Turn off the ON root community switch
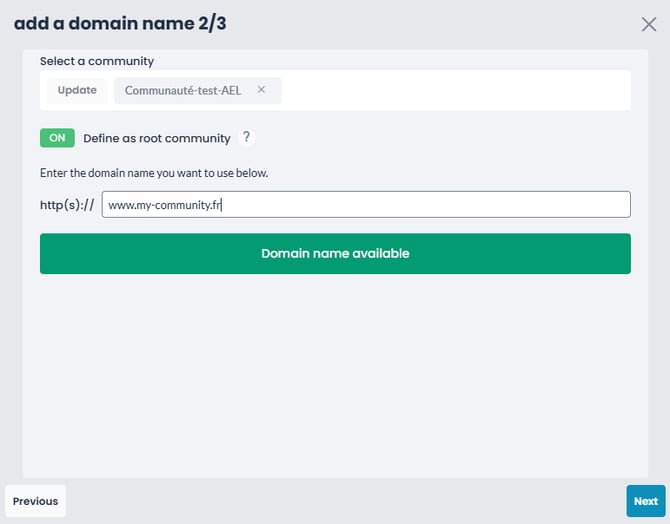Screen dimensions: 670x524 [x=57, y=138]
